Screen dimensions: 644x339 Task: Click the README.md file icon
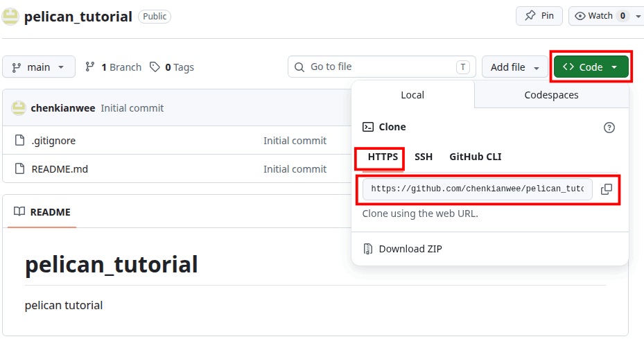click(19, 169)
